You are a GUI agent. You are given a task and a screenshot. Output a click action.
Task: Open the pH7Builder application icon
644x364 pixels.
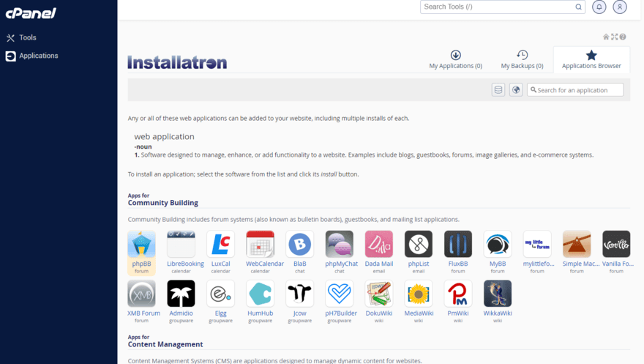click(x=340, y=294)
